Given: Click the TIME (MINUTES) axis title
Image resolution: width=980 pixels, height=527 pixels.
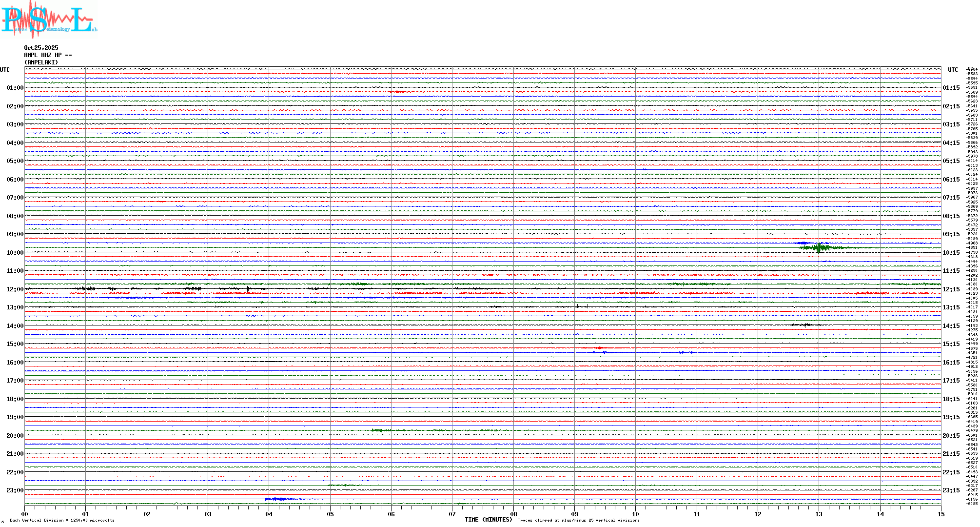Looking at the screenshot, I should pyautogui.click(x=488, y=520).
